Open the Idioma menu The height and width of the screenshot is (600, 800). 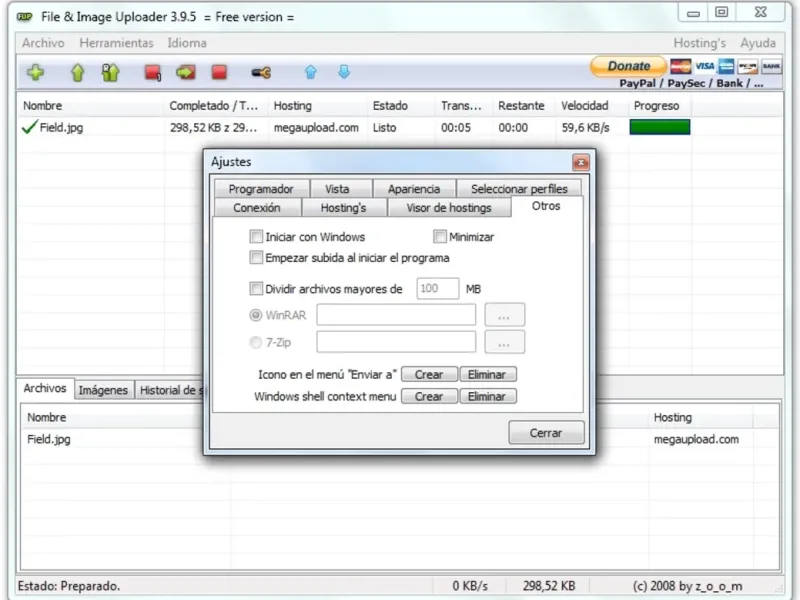click(x=187, y=43)
